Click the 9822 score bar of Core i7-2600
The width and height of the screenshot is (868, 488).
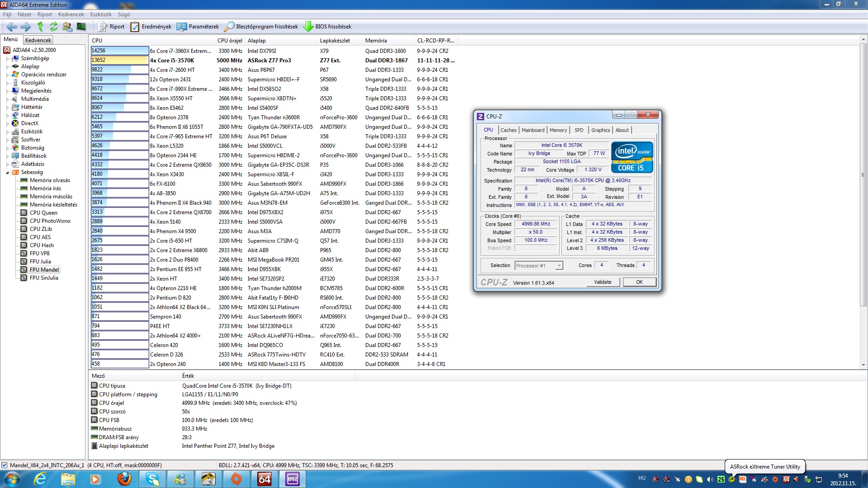(119, 70)
